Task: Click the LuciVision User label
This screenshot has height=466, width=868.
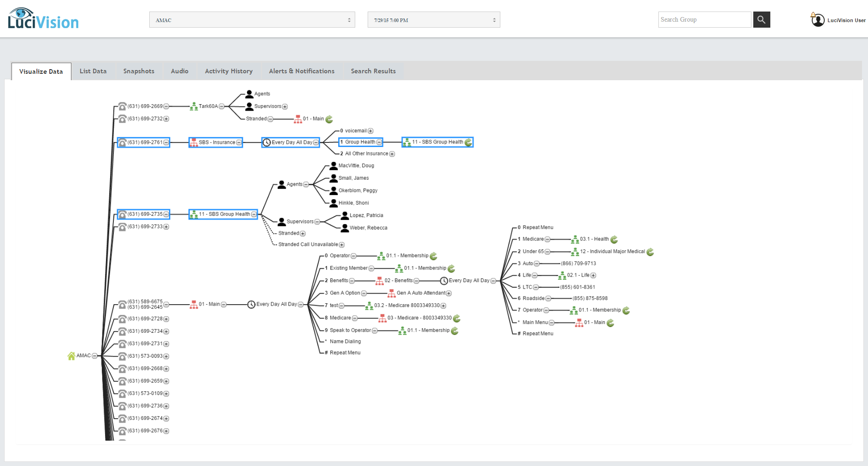Action: (x=846, y=20)
